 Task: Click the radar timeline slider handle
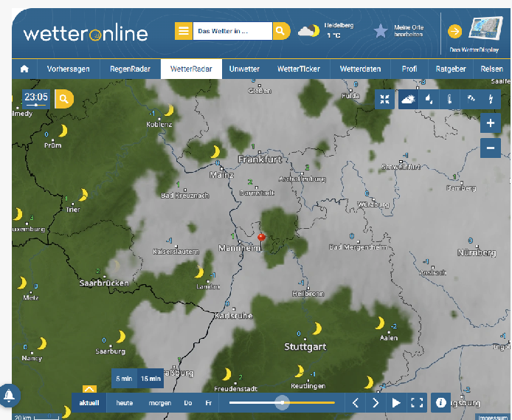click(282, 402)
